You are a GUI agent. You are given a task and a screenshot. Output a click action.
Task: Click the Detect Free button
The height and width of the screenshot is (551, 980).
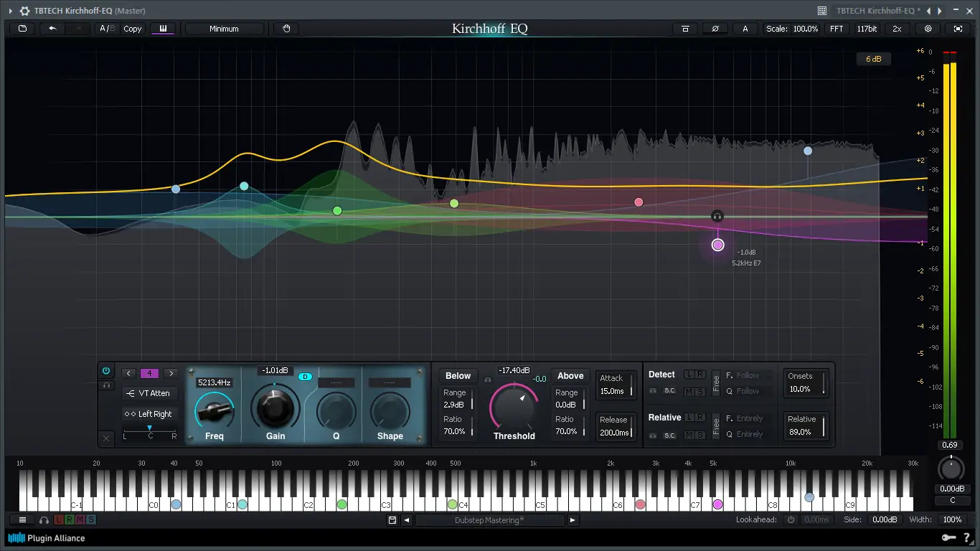tap(715, 382)
